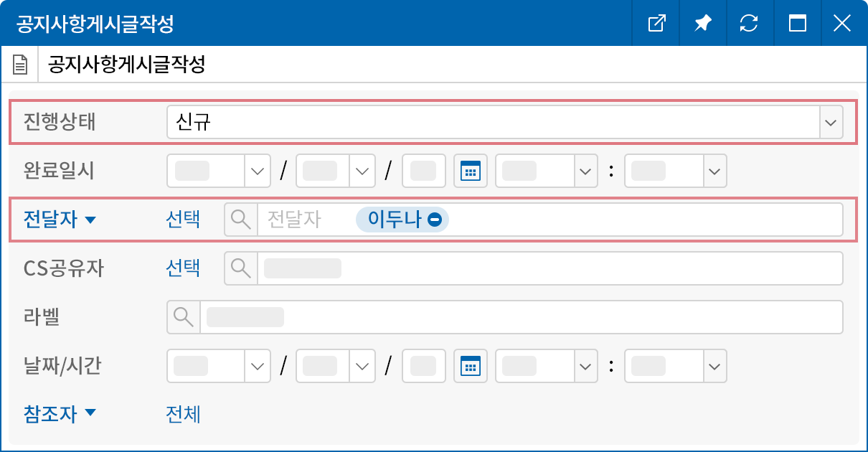Open the minute dropdown in 완료일시
The height and width of the screenshot is (452, 868).
(x=714, y=171)
